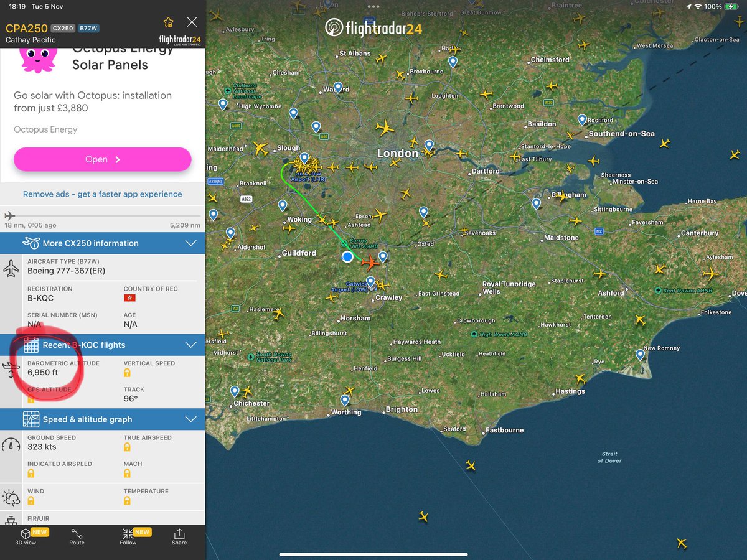This screenshot has height=560, width=747.
Task: Tap the barometric altitude value 6,950 ft
Action: [43, 373]
